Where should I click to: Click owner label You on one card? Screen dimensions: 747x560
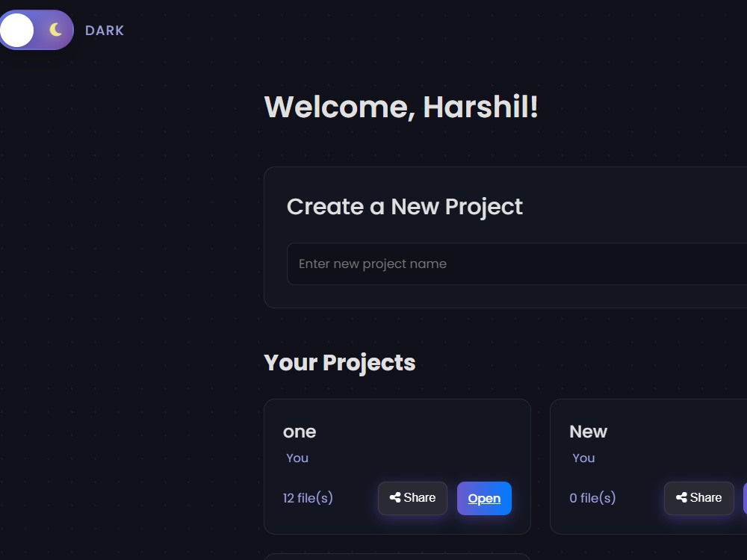click(297, 458)
